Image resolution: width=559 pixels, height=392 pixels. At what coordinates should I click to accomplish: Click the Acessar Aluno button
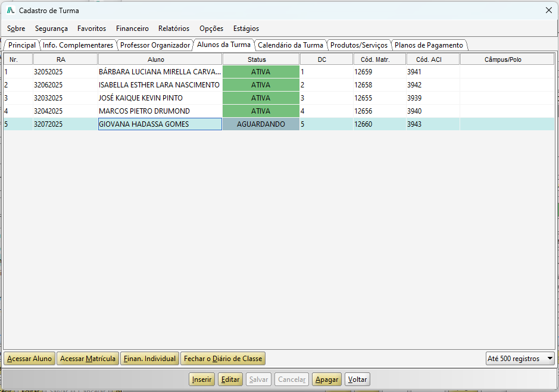[x=30, y=359]
